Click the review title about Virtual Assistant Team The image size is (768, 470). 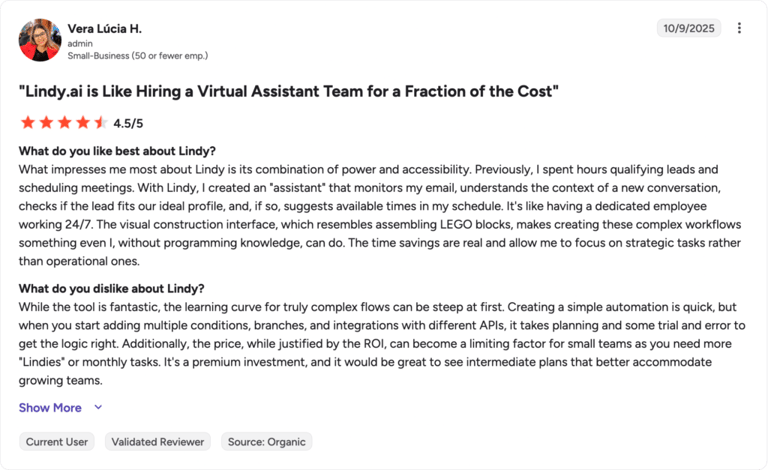pos(288,92)
